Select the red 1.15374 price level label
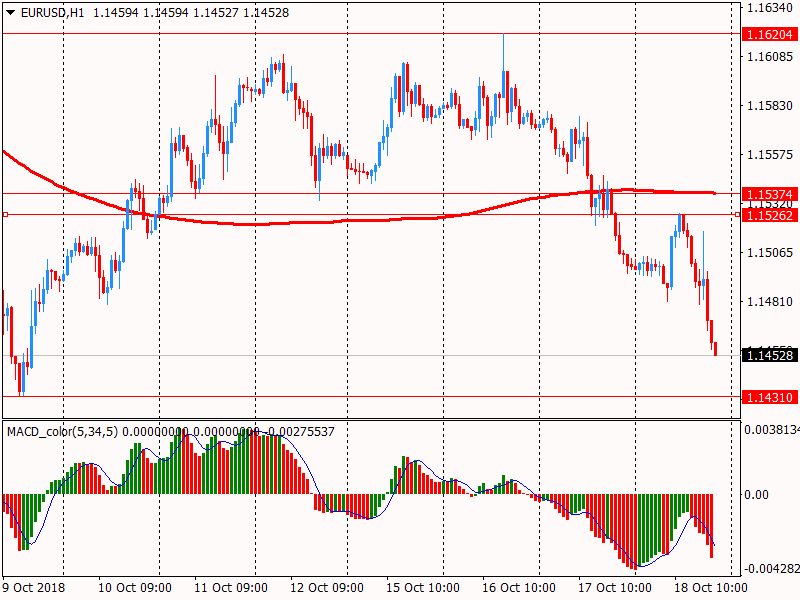Screen dimensions: 800x600 click(769, 193)
